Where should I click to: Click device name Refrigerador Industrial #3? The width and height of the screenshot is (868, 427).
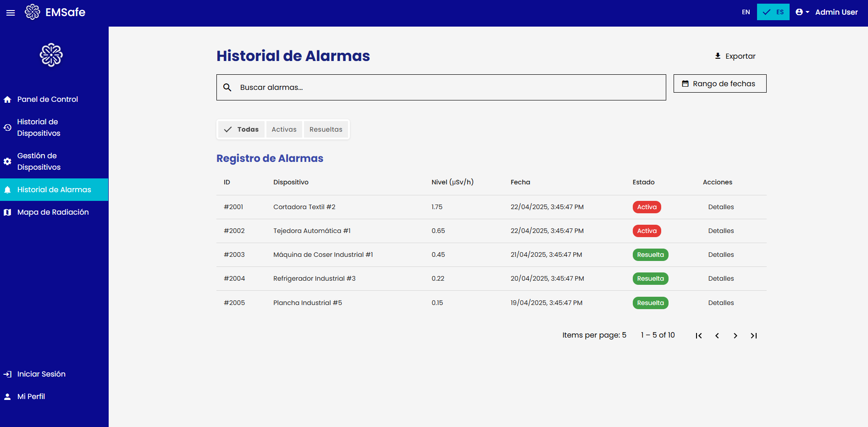point(315,279)
